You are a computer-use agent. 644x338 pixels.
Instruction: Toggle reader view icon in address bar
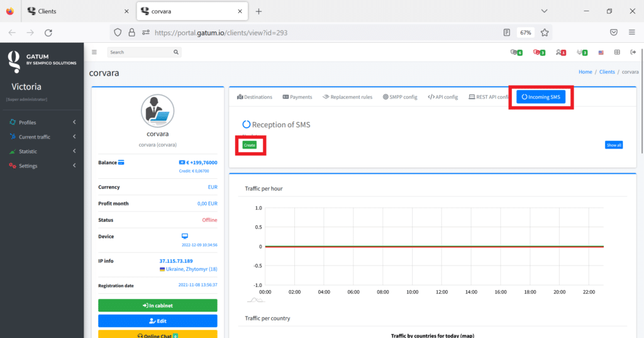coord(507,33)
